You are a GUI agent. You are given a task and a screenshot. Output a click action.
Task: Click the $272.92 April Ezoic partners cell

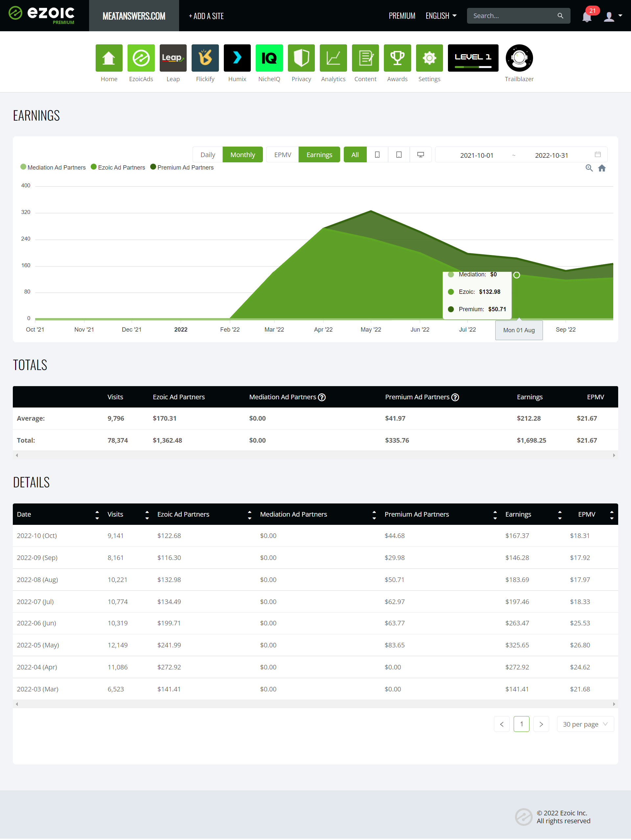[169, 667]
